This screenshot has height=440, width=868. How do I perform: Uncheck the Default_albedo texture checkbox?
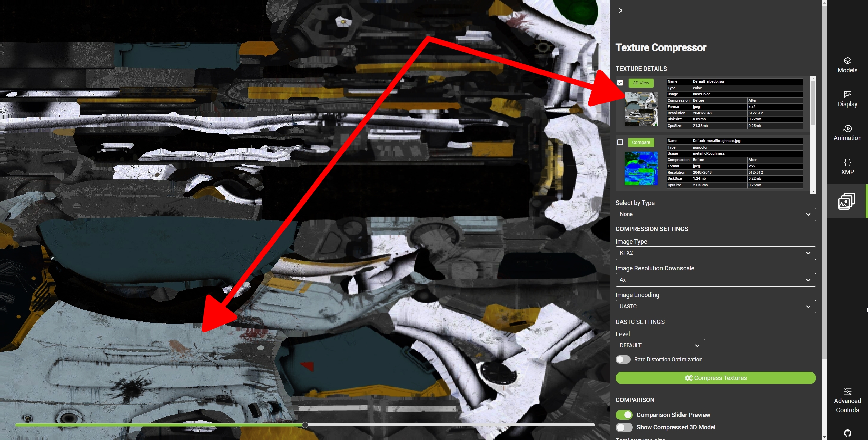coord(620,83)
